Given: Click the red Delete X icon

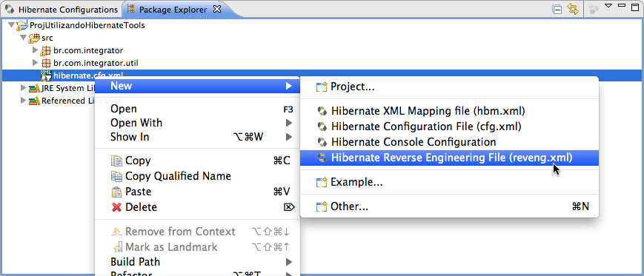Looking at the screenshot, I should click(x=116, y=207).
